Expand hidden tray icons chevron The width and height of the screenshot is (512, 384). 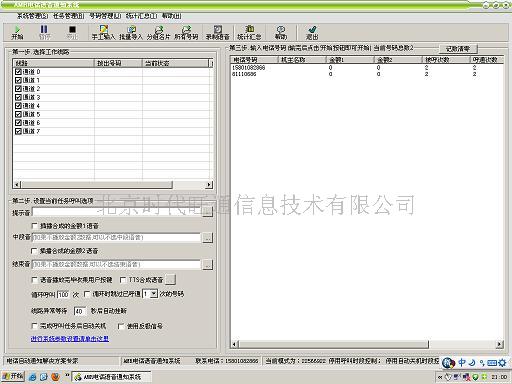440,377
